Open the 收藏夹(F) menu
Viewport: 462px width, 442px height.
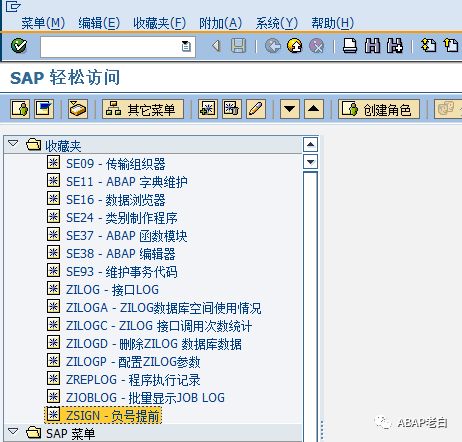[x=159, y=23]
